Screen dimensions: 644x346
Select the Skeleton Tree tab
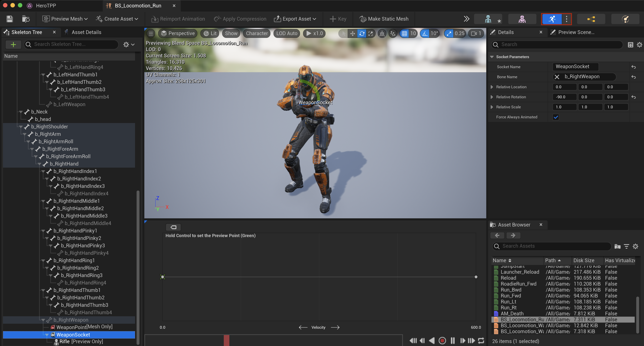tap(27, 32)
